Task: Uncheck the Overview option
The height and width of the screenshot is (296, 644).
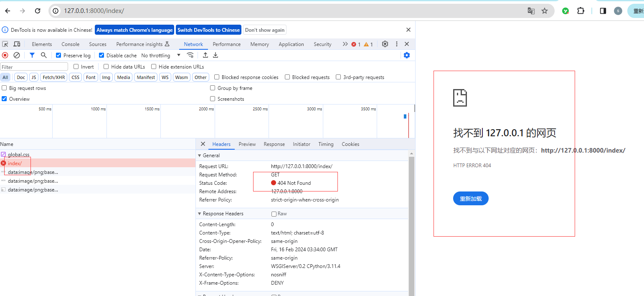Action: (4, 99)
